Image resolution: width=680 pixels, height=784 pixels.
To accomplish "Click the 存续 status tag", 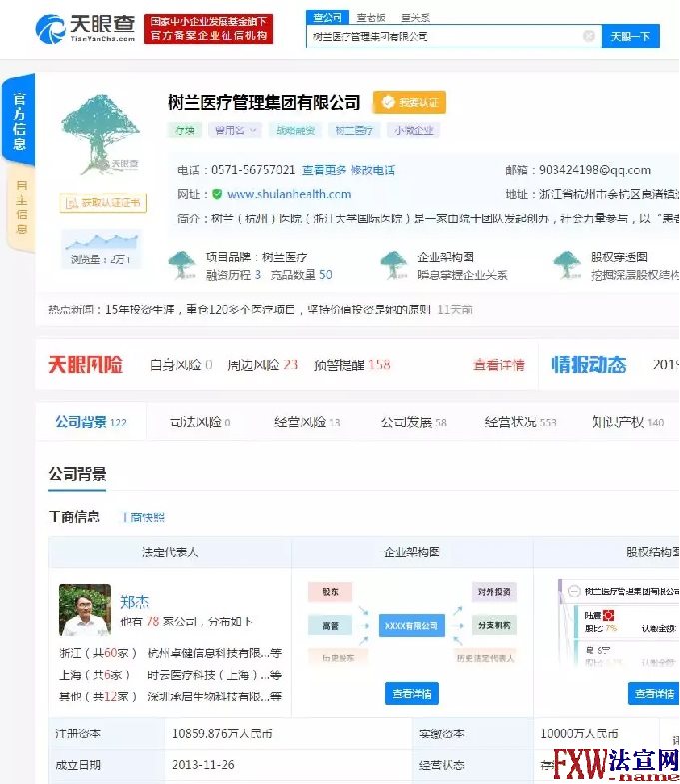I will coord(184,131).
